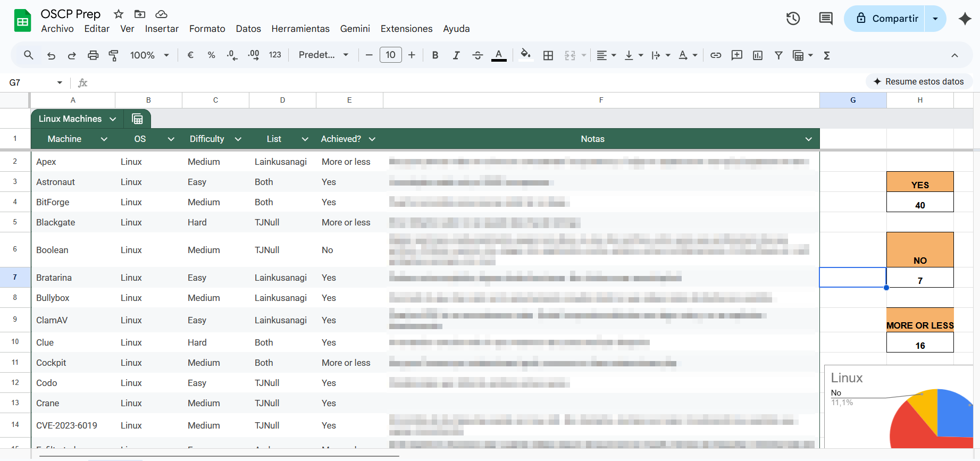Insert a chart using toolbar icon
This screenshot has width=980, height=461.
[x=758, y=55]
